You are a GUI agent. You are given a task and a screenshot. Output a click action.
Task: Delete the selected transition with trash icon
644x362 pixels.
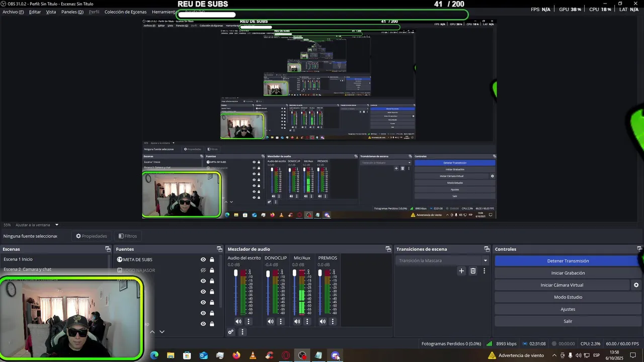point(473,271)
